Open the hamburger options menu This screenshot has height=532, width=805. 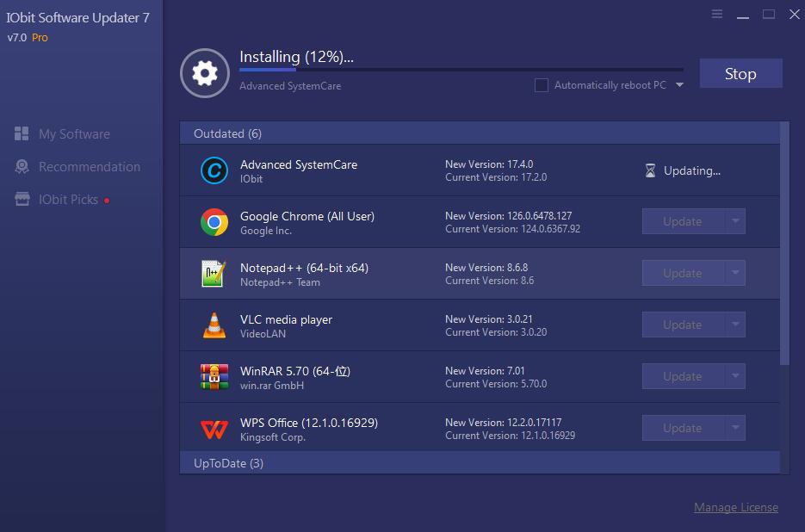717,14
